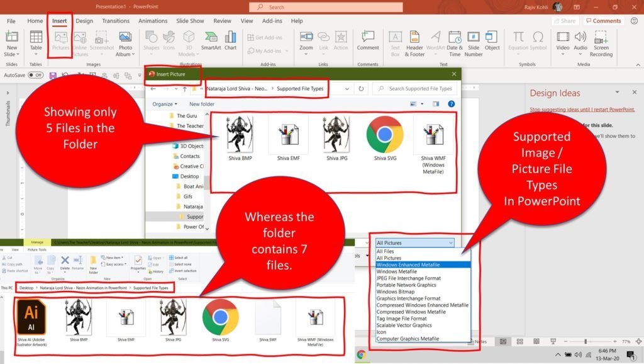This screenshot has width=644, height=364.
Task: Expand the Thumbnails pane
Action: [x=8, y=93]
